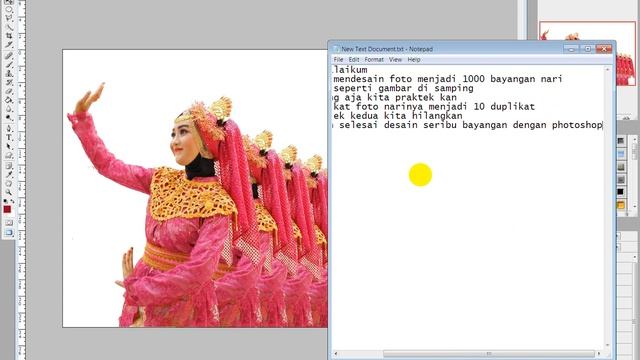Select the Hand tool
This screenshot has width=640, height=360.
pos(9,183)
